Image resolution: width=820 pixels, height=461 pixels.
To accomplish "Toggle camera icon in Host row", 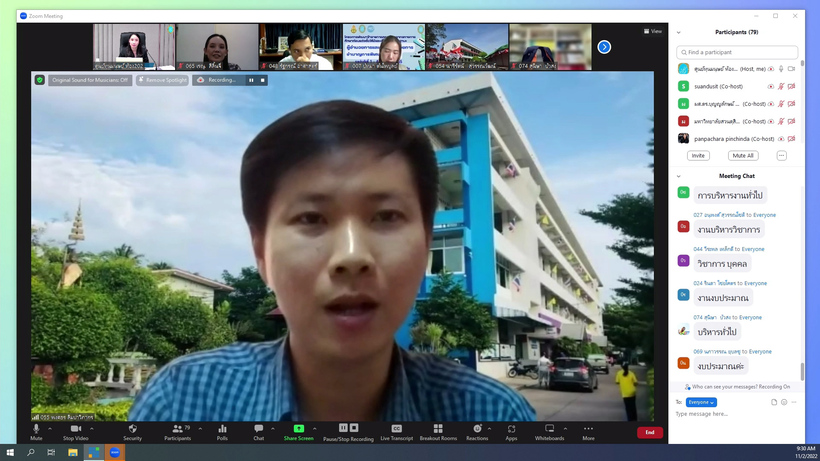I will (791, 69).
